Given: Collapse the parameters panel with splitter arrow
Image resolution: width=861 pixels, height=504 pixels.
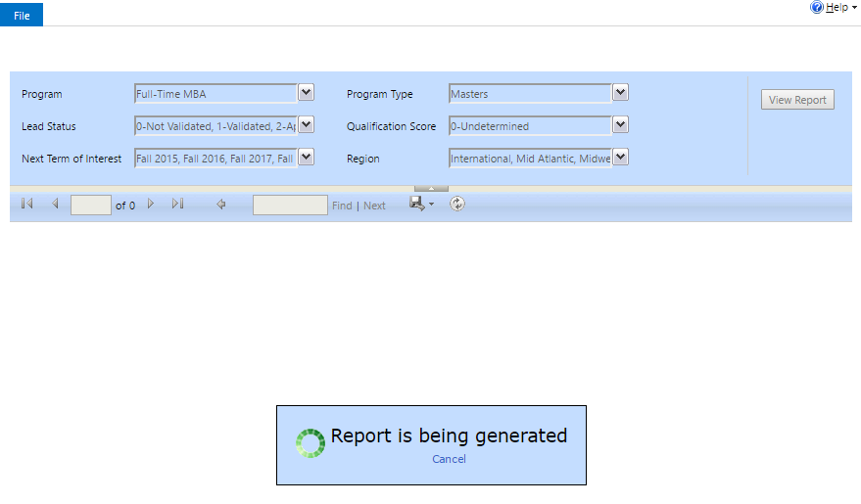Looking at the screenshot, I should pos(431,188).
